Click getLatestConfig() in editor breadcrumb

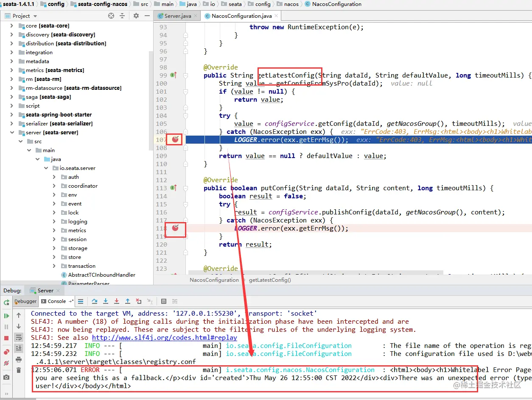click(270, 280)
